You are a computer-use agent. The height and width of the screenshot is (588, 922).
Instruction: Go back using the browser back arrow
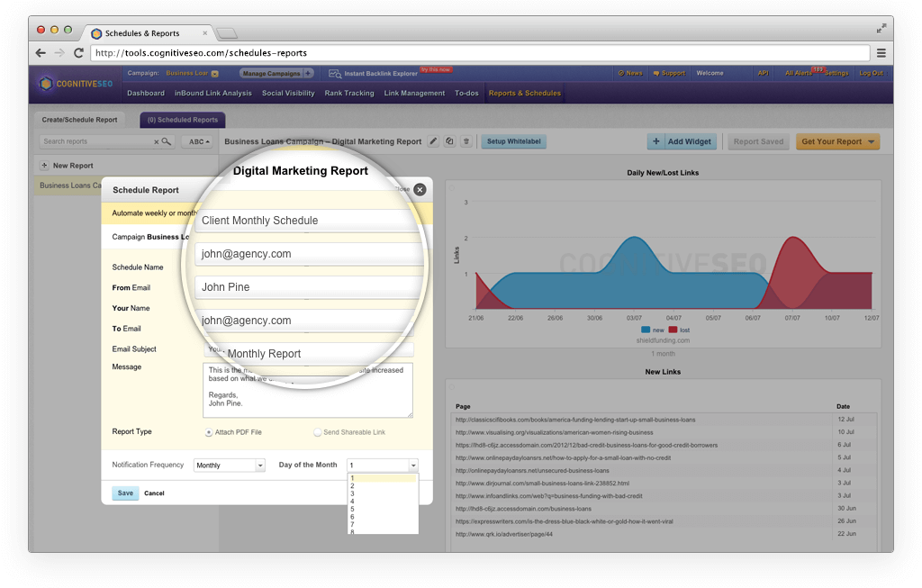pos(41,53)
